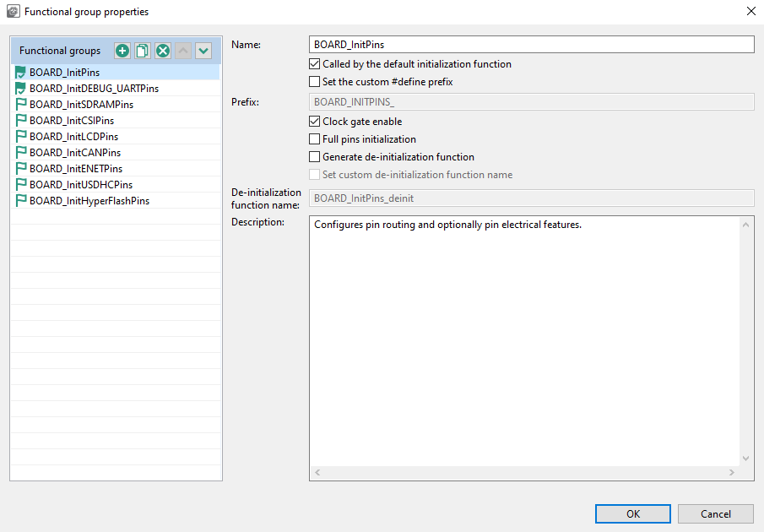This screenshot has height=532, width=764.
Task: Click inside the Description text area
Action: click(x=523, y=338)
